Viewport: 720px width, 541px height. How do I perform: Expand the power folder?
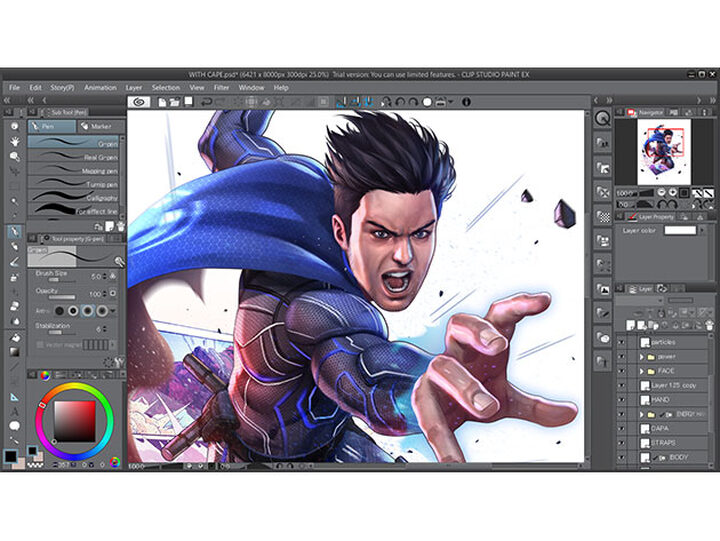pyautogui.click(x=641, y=356)
